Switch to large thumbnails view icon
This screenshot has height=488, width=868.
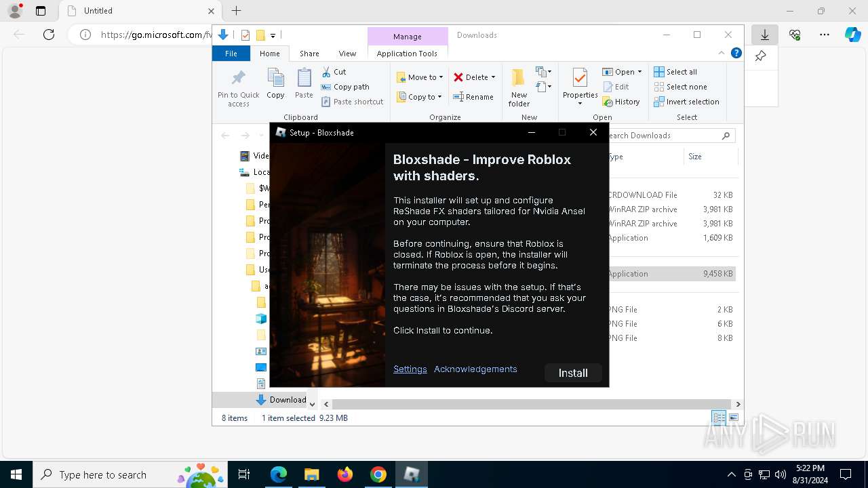point(733,418)
